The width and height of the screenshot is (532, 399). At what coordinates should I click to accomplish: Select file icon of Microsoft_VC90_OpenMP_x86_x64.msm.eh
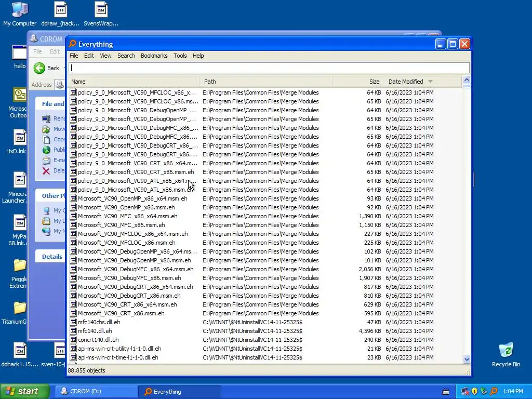click(73, 198)
